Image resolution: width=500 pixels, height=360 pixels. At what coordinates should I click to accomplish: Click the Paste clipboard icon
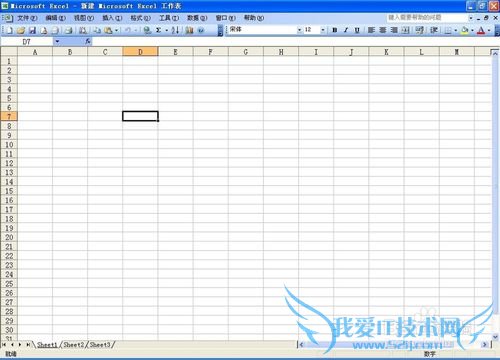108,30
